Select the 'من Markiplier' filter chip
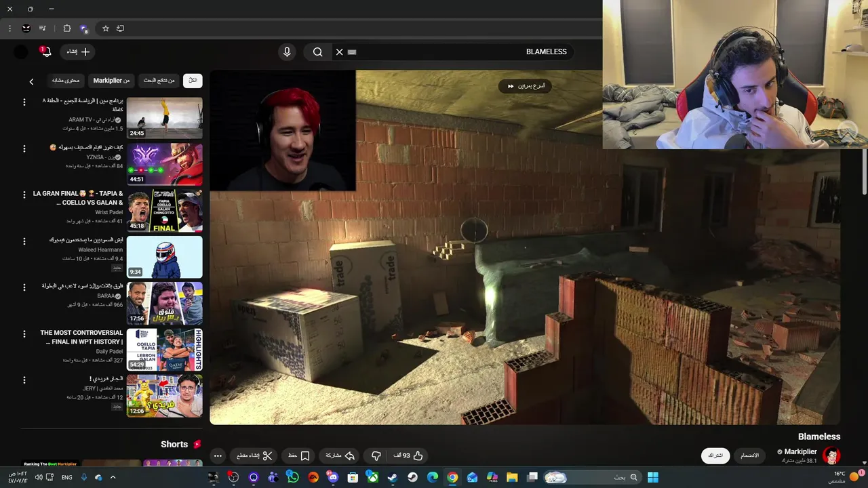The height and width of the screenshot is (488, 868). tap(111, 81)
